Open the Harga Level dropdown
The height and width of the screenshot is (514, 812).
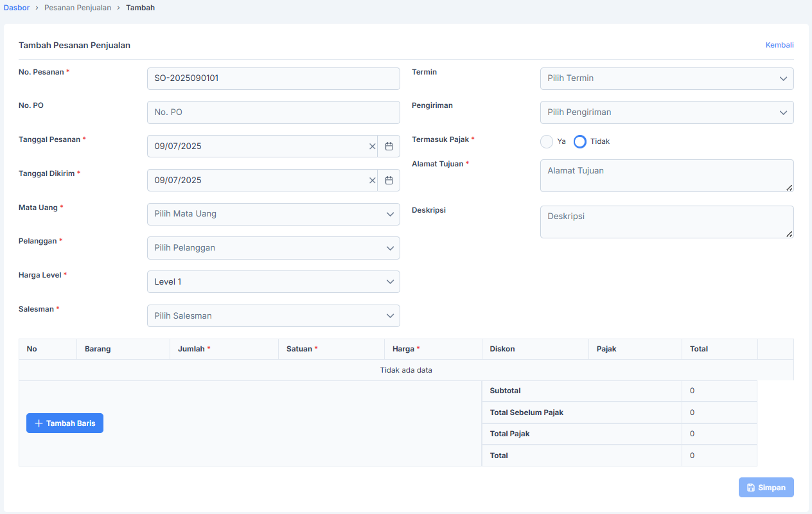pos(273,281)
